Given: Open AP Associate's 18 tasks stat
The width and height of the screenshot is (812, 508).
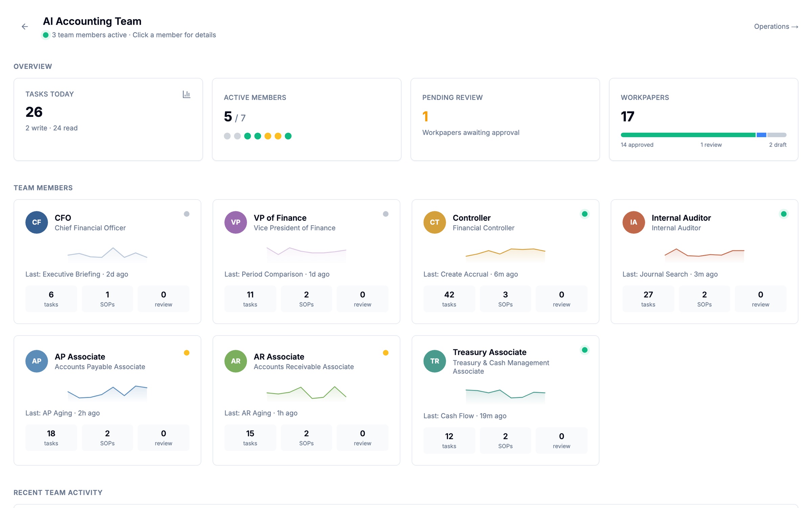Looking at the screenshot, I should pos(51,438).
